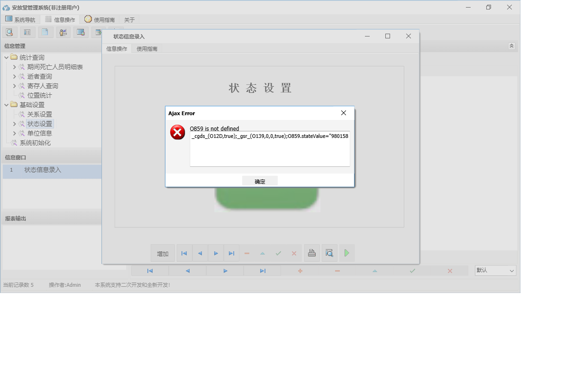This screenshot has width=564, height=392.
Task: Select 系统初始化 in the tree
Action: [x=35, y=143]
